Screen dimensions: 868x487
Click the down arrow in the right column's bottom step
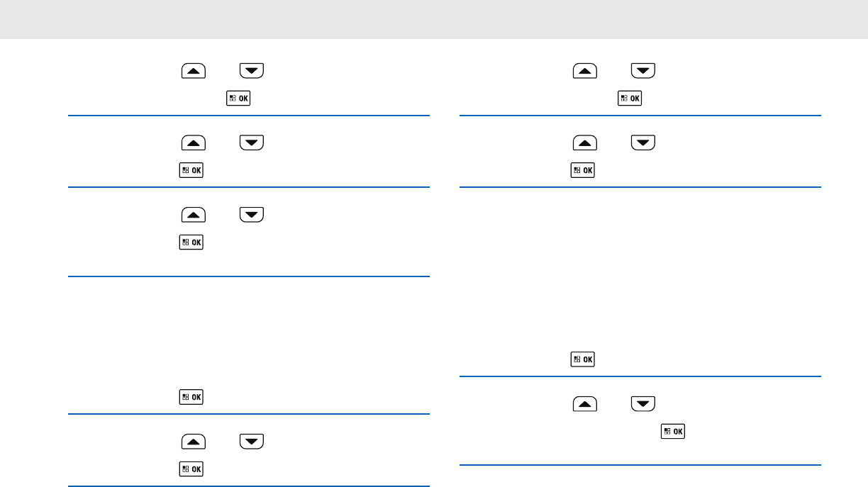point(643,403)
